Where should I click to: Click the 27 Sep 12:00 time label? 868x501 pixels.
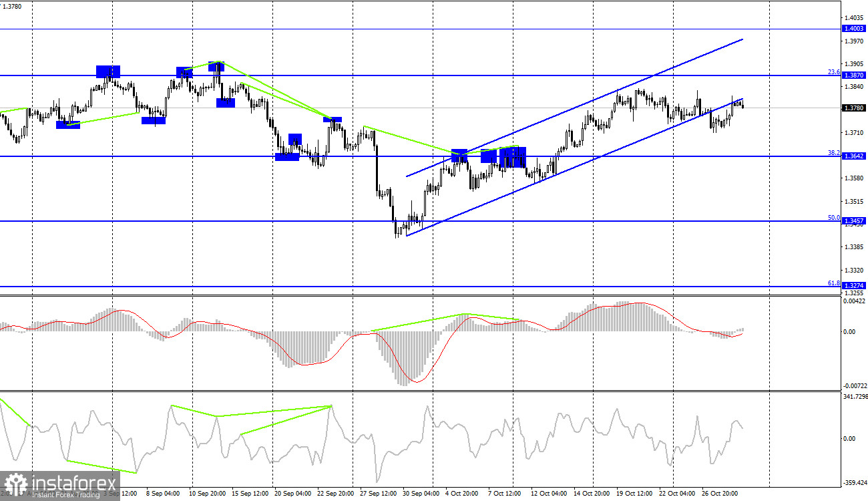[x=379, y=494]
